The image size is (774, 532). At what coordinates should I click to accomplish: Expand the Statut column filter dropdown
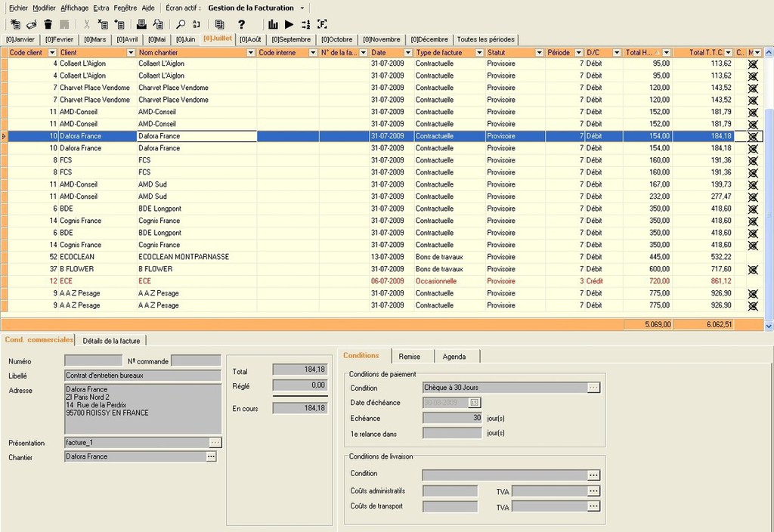pos(539,53)
